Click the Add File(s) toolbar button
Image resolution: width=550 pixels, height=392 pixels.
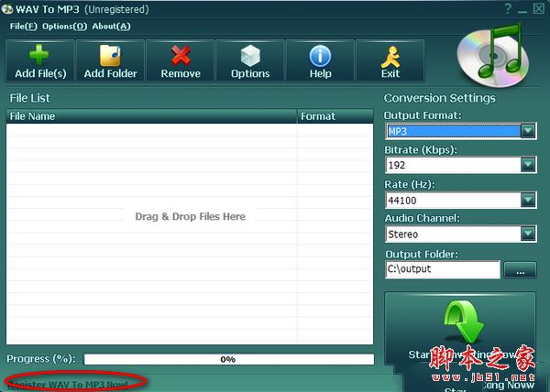point(40,61)
